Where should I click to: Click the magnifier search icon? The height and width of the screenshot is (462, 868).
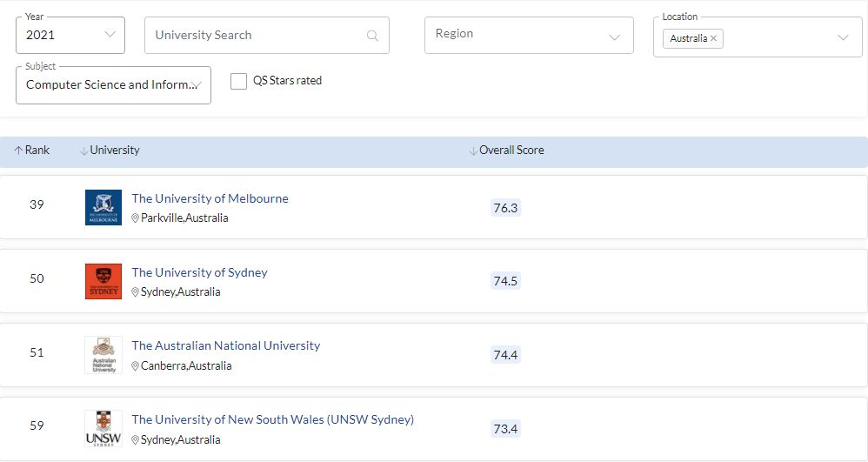[x=372, y=36]
